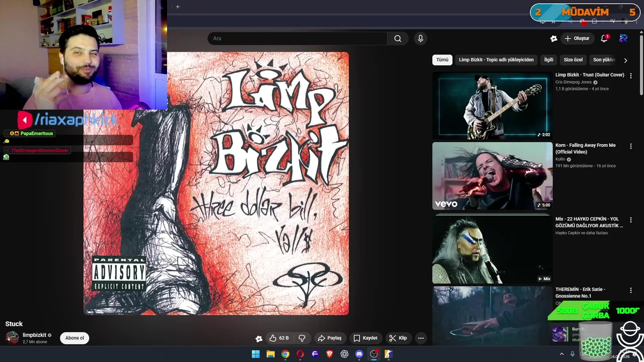Select the Son yüklenenler filter chip
The width and height of the screenshot is (644, 362).
pos(604,60)
